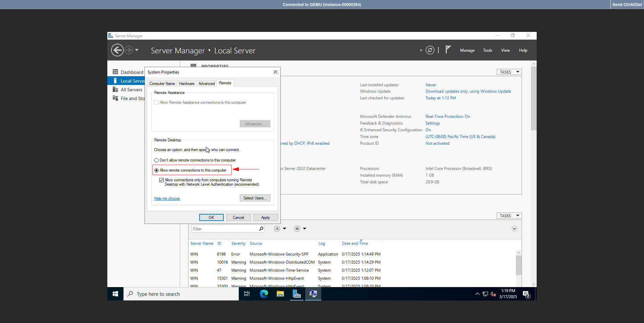Click the Local Server sidebar icon
Viewport: 644px width, 323px height.
[115, 81]
